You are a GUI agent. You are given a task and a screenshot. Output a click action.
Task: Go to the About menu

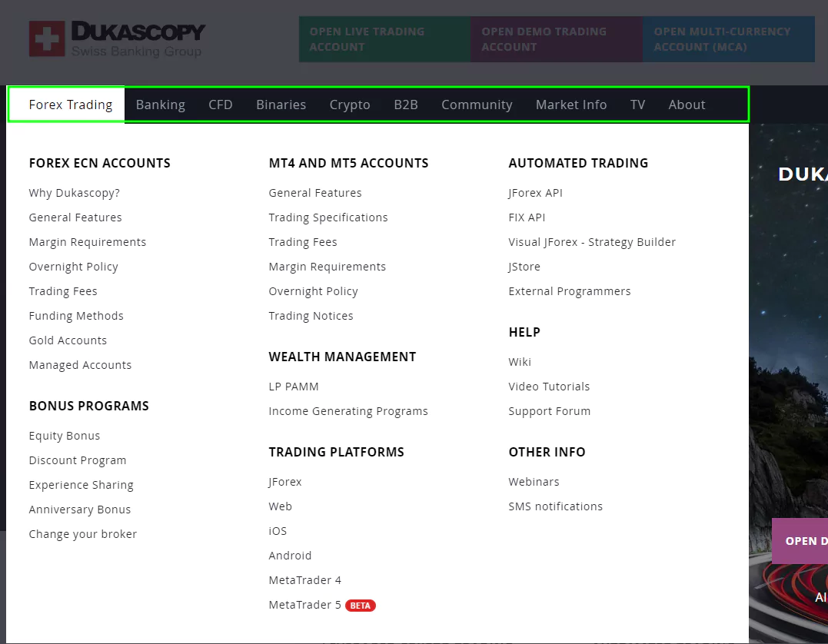coord(687,105)
